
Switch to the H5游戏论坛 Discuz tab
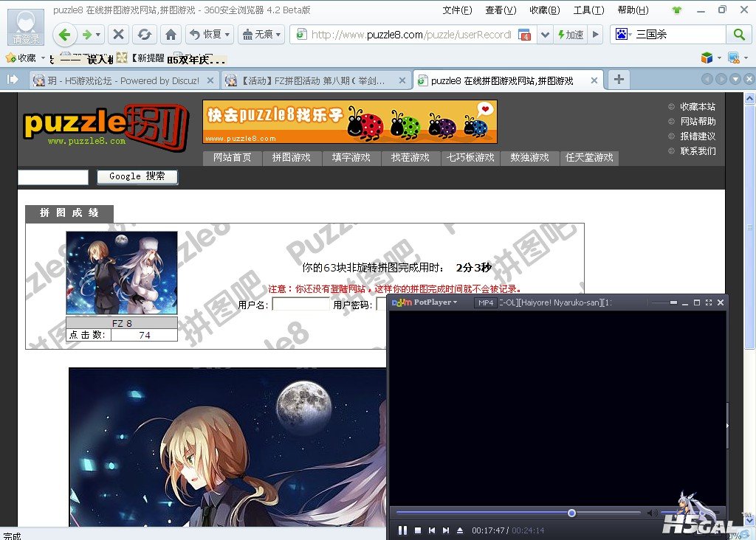pos(123,81)
